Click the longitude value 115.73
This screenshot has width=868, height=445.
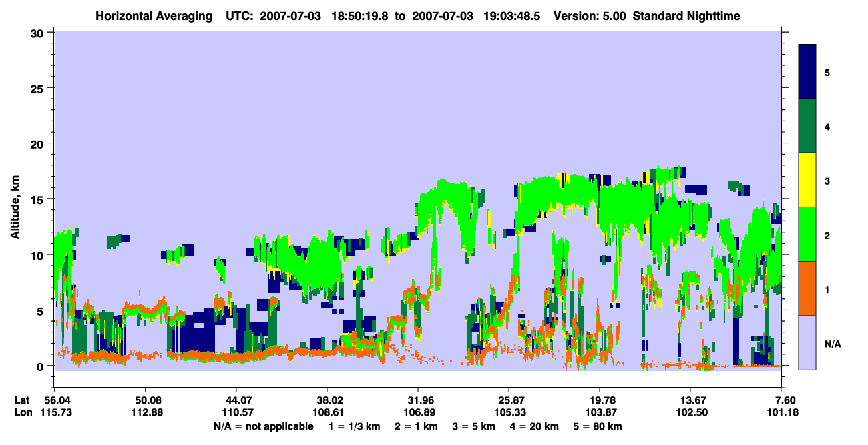[x=56, y=412]
